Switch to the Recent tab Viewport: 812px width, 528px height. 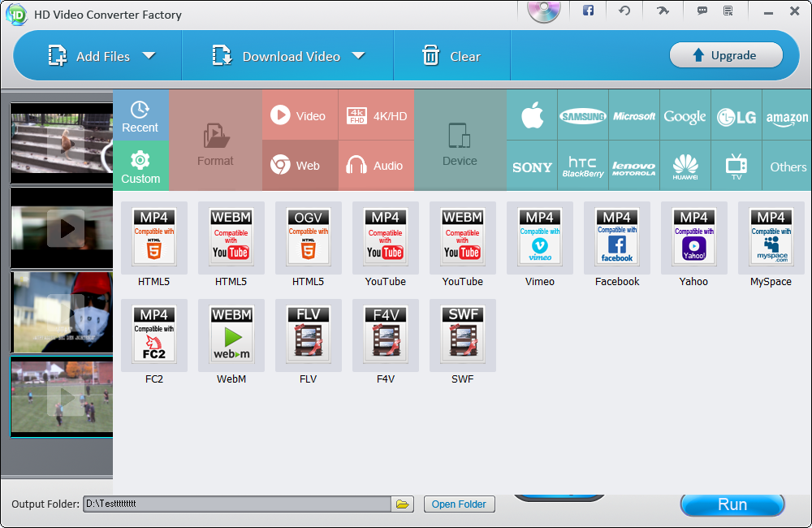pos(140,115)
